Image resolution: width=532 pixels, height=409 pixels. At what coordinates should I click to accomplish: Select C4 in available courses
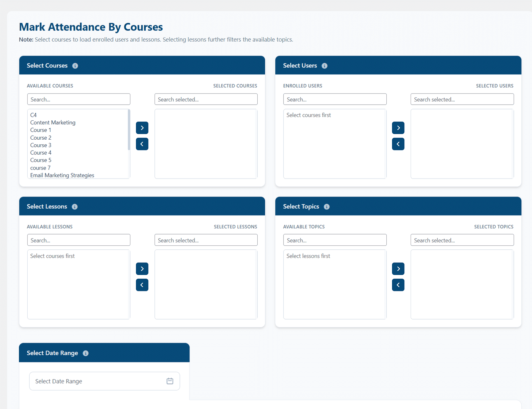34,115
